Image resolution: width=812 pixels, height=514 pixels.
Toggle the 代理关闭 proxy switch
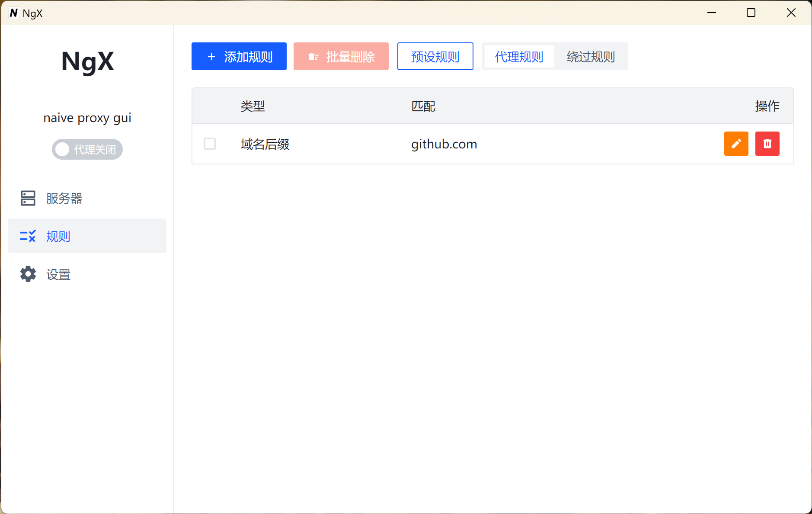[87, 149]
